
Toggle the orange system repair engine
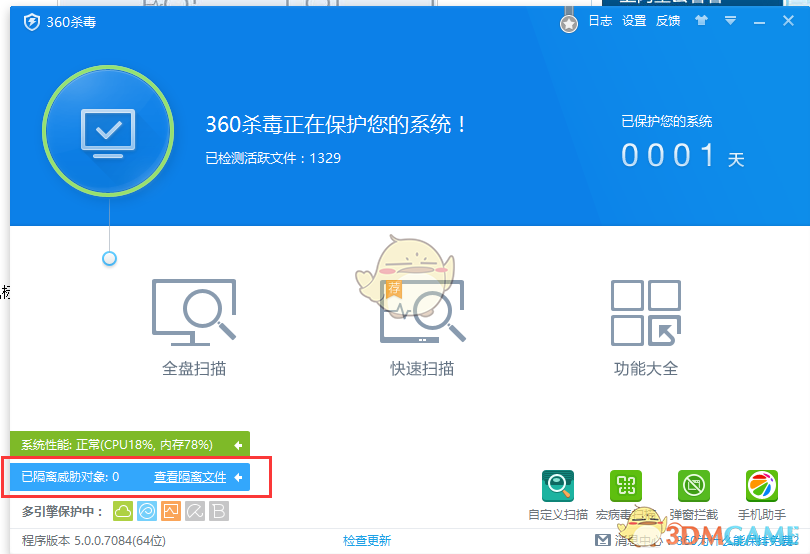[171, 511]
